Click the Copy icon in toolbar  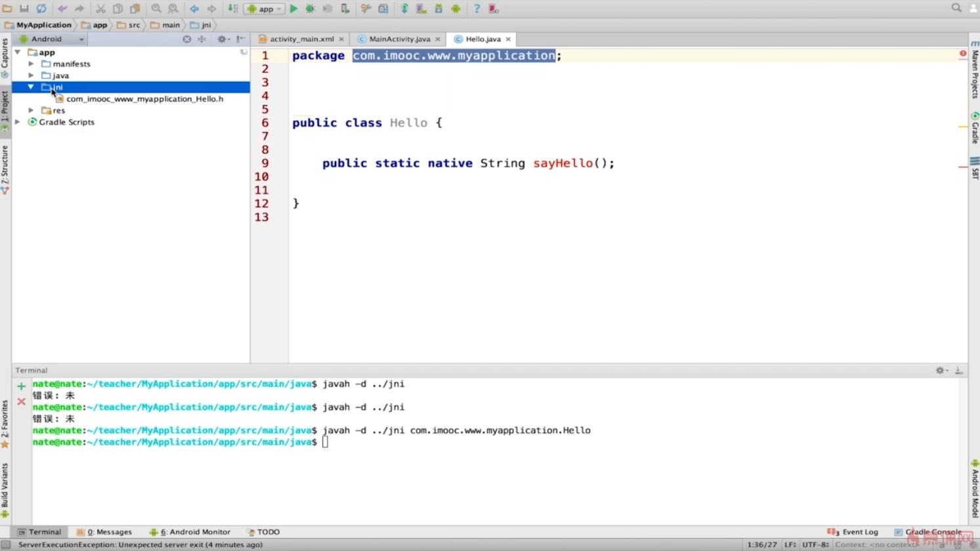point(118,9)
